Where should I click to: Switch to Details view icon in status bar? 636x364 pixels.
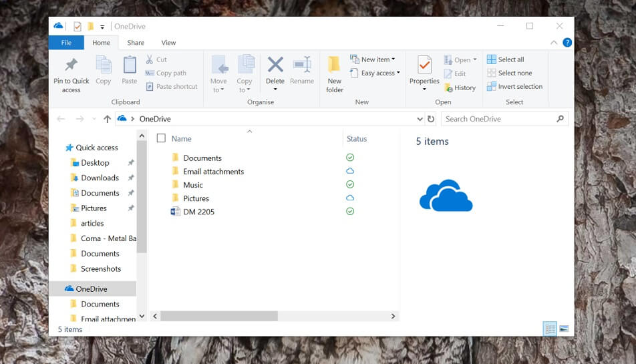(x=550, y=329)
